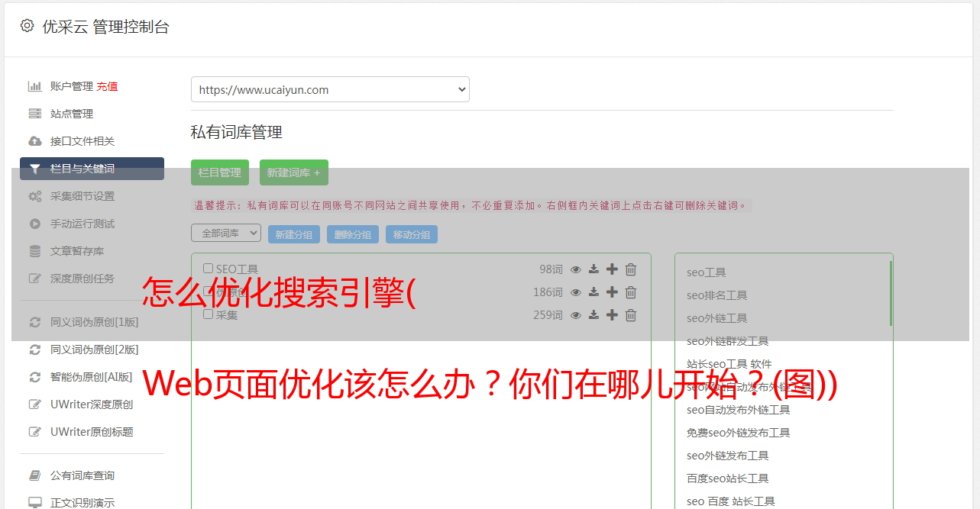Viewport: 980px width, 509px height.
Task: Click the book icon for 公有词库查询
Action: tap(35, 475)
